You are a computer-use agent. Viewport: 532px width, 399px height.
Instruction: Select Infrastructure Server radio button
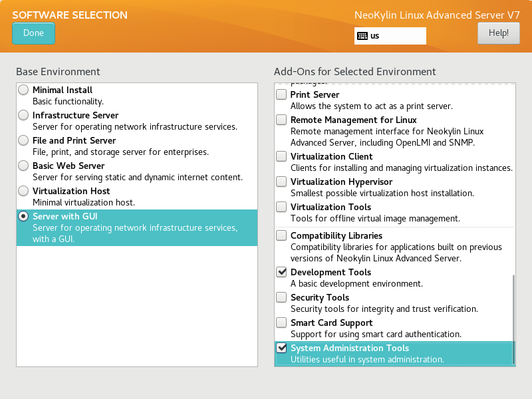click(x=23, y=115)
